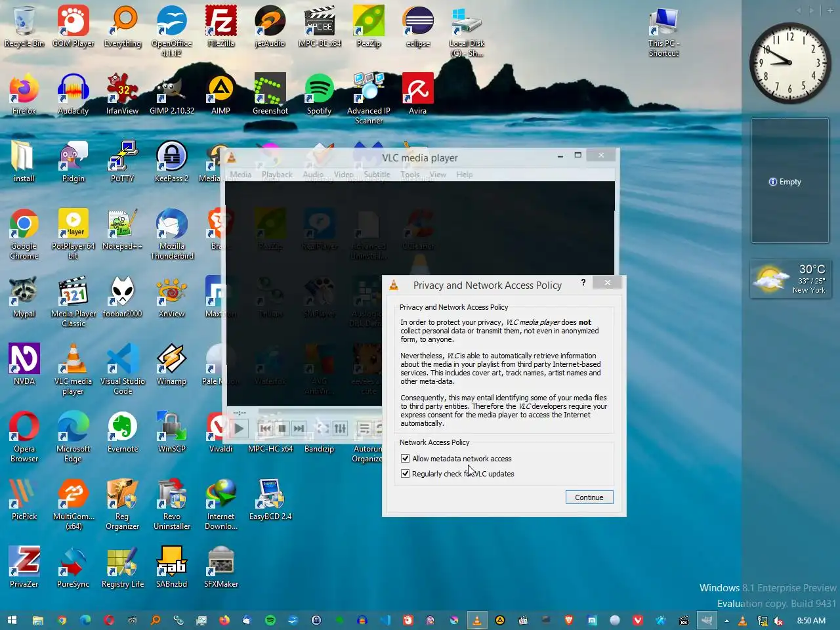Screen dimensions: 840x630
Task: Toggle 'Regularly check for VLC updates' checkbox
Action: click(405, 474)
